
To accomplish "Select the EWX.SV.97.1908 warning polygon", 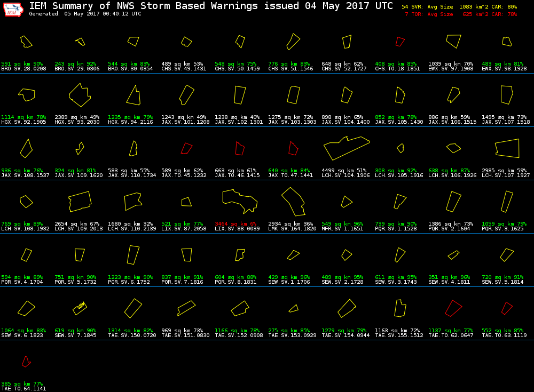I will pyautogui.click(x=453, y=41).
